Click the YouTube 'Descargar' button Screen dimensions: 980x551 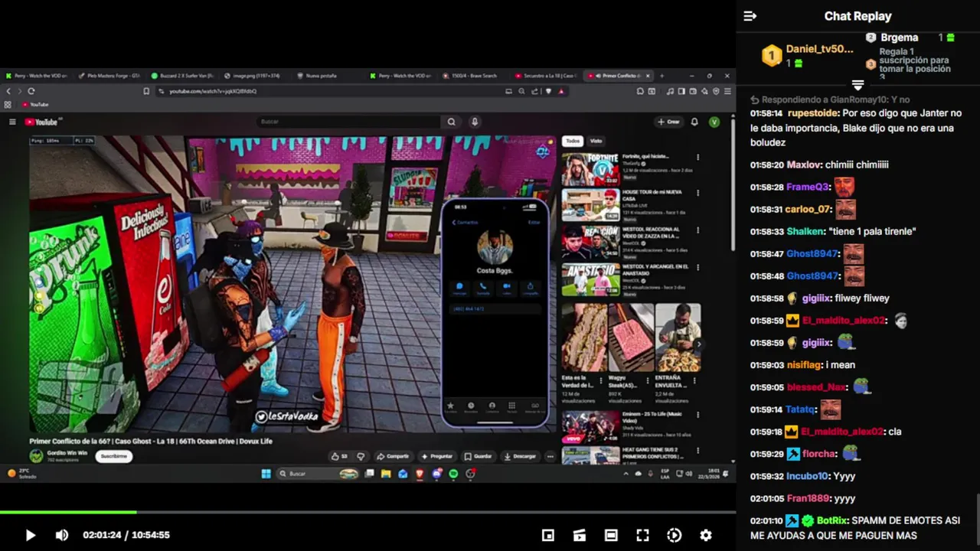[x=520, y=456]
